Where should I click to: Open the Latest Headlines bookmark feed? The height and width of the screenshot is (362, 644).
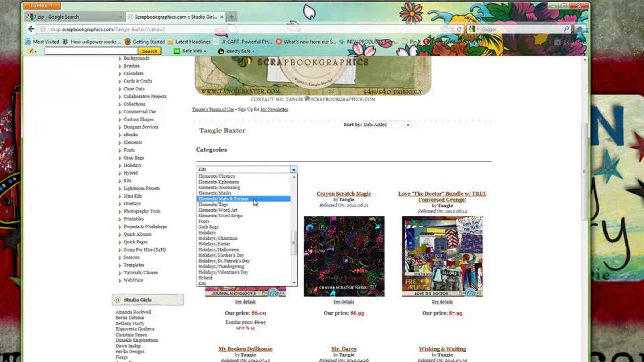189,42
